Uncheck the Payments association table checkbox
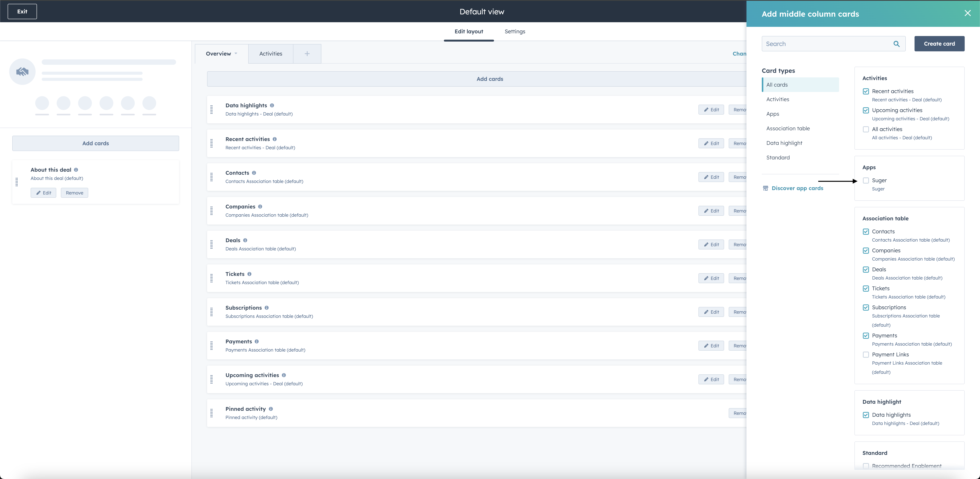 [866, 336]
